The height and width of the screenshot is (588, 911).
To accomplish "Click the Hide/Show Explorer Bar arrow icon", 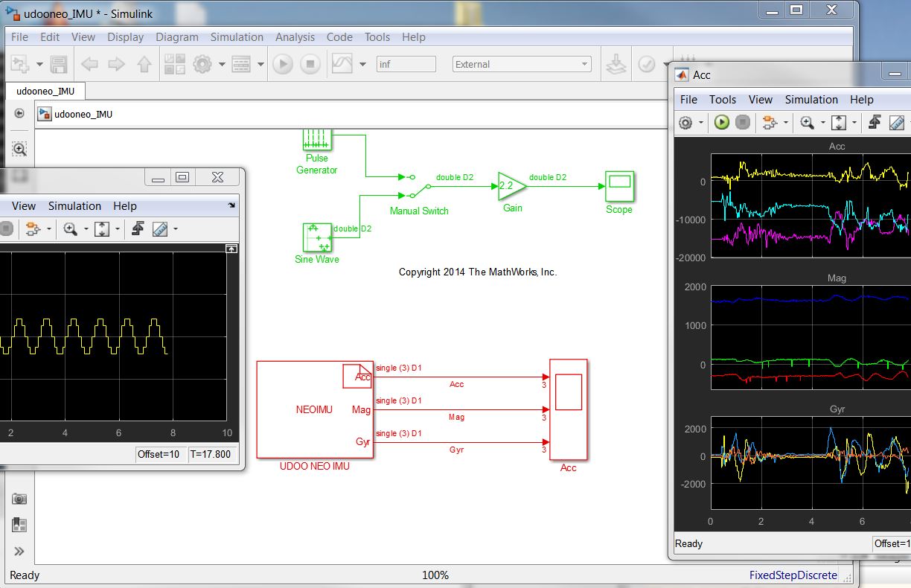I will pyautogui.click(x=19, y=114).
